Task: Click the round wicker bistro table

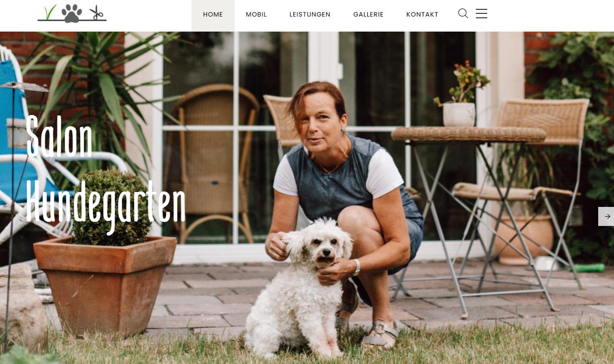Action: (469, 134)
